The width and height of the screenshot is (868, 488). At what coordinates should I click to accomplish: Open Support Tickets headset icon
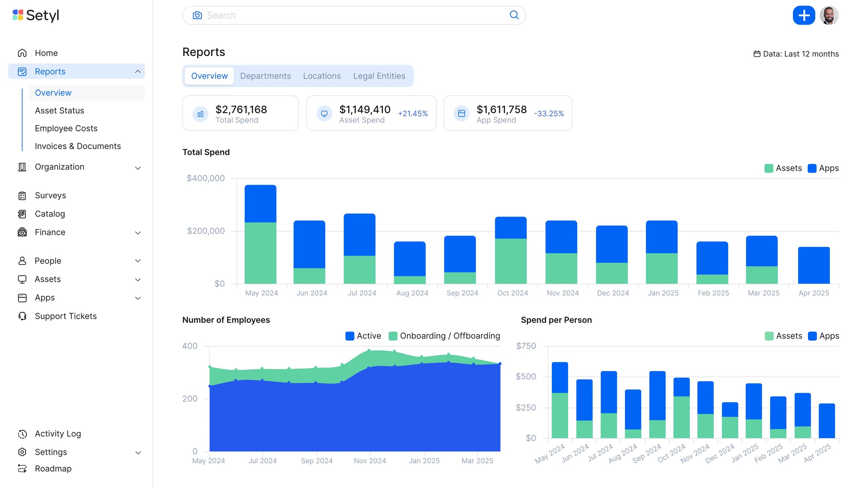tap(22, 316)
